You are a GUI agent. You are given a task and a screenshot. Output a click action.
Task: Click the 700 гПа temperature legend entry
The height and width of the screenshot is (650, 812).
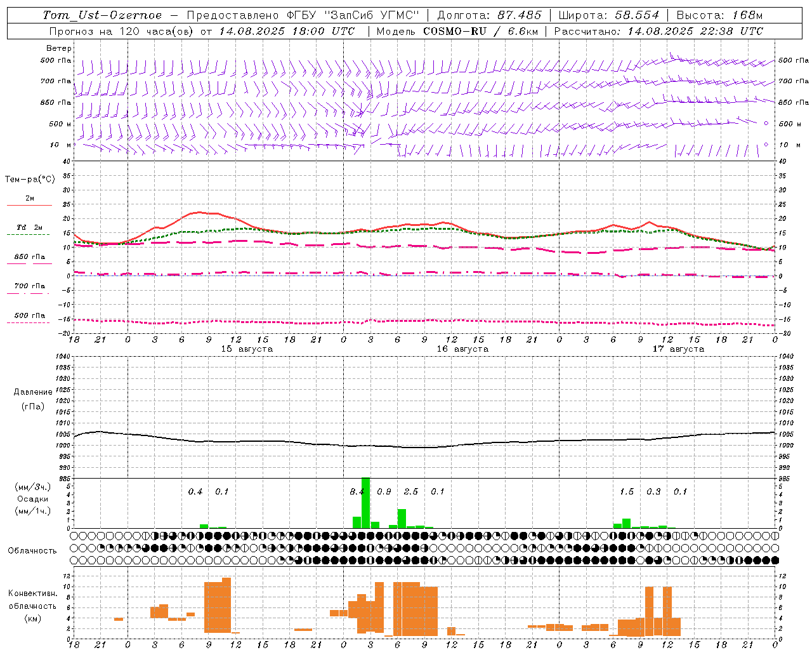point(30,286)
